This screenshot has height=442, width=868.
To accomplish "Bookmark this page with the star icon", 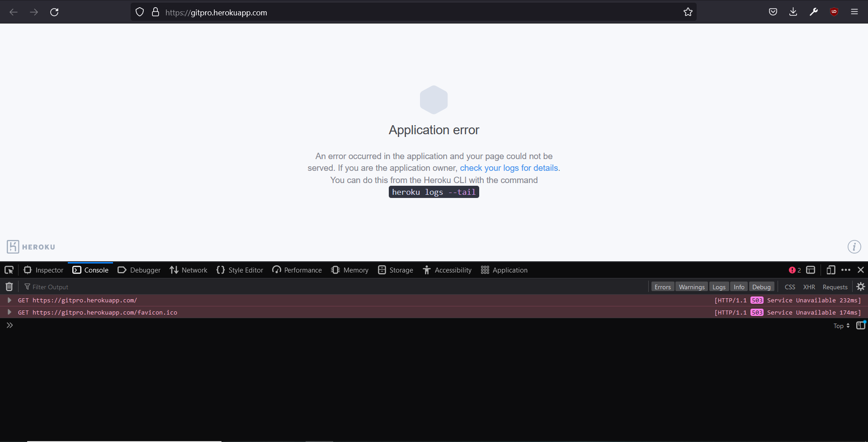I will pyautogui.click(x=688, y=12).
